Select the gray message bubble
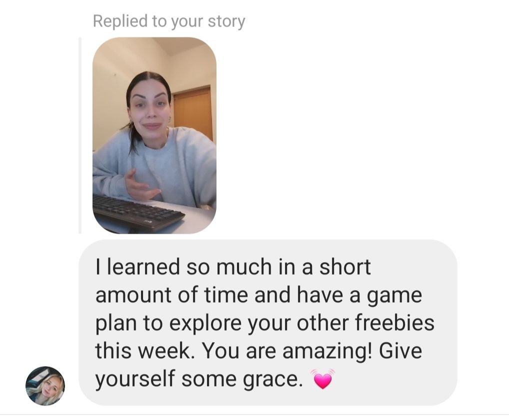Screen dimensions: 509x420 [x=268, y=323]
